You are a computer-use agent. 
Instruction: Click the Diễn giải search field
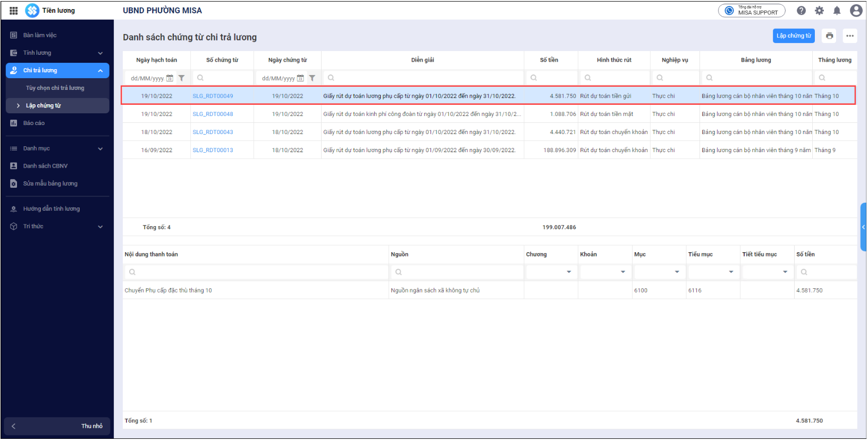(423, 78)
